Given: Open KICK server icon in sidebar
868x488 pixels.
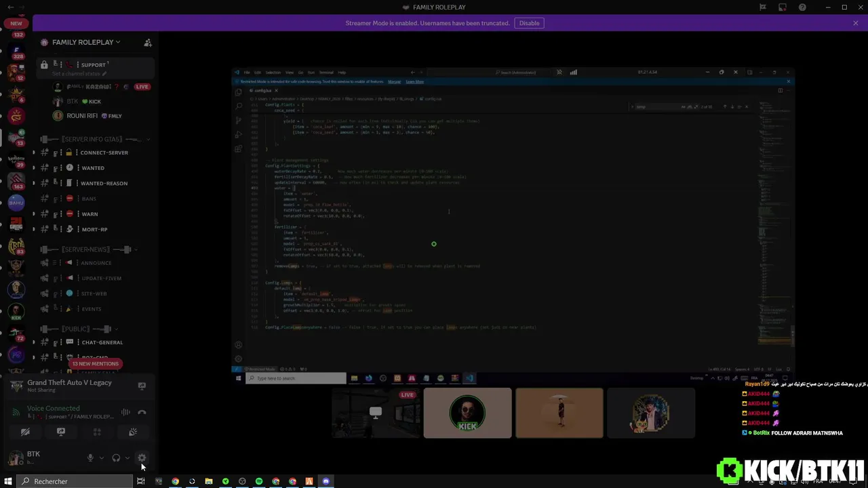Looking at the screenshot, I should coord(16,311).
